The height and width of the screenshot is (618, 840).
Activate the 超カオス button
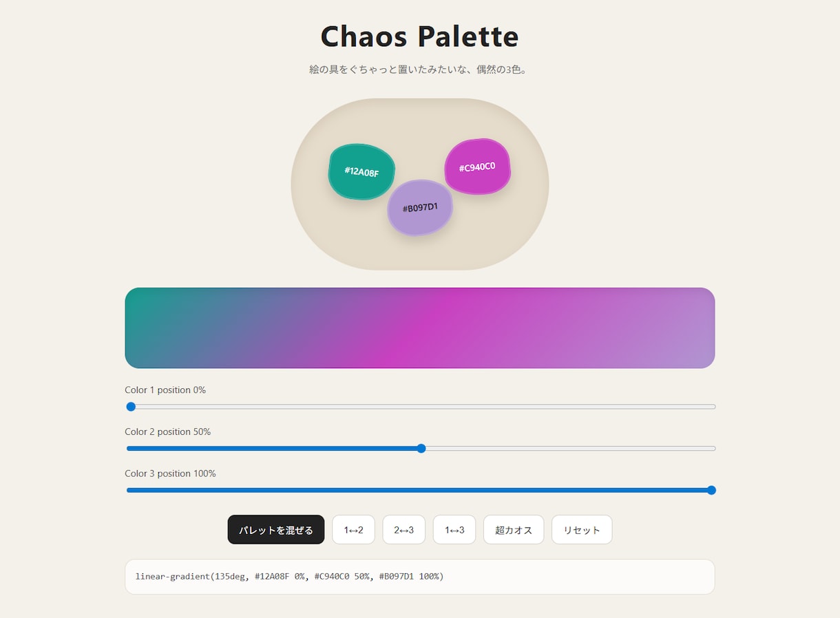[514, 530]
